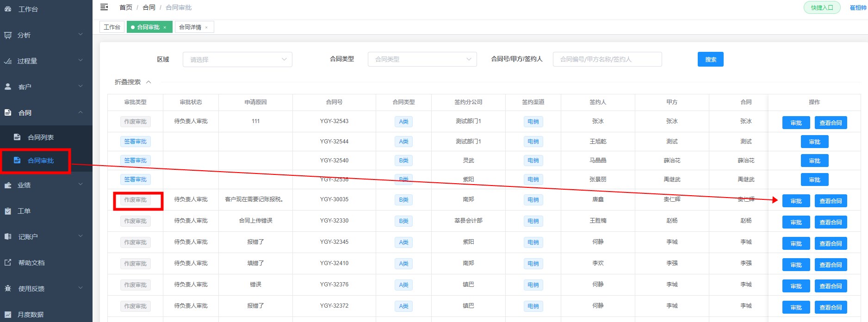Switch to the 合同详情 tab
This screenshot has width=868, height=322.
194,27
